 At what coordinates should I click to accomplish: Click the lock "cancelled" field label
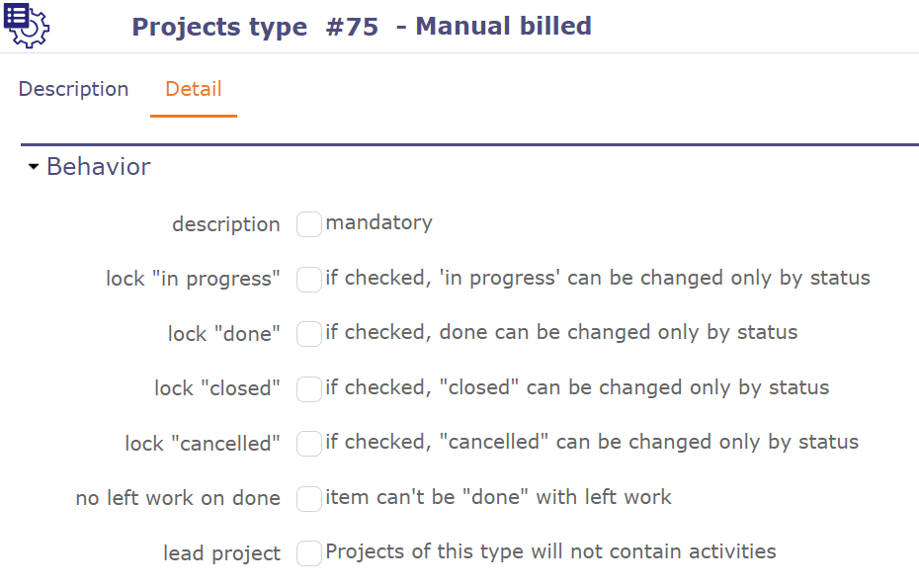(202, 443)
